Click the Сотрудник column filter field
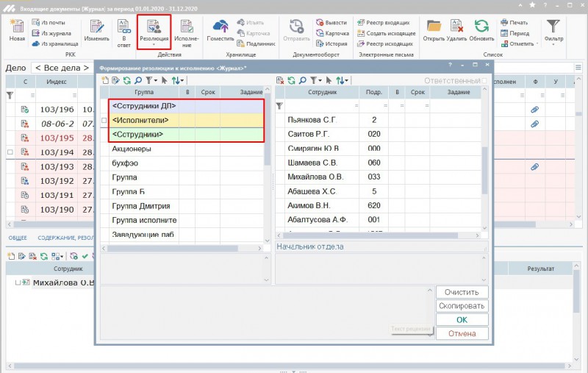Image resolution: width=588 pixels, height=373 pixels. 322,106
